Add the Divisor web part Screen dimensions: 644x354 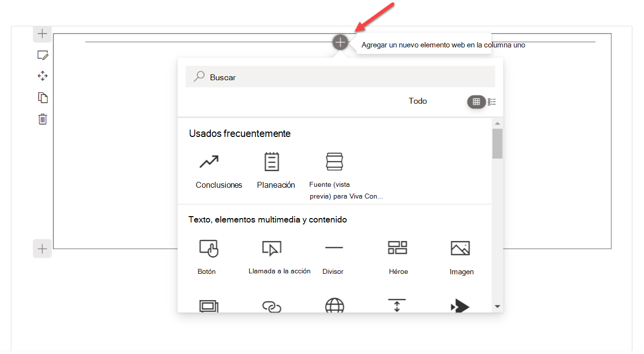334,248
